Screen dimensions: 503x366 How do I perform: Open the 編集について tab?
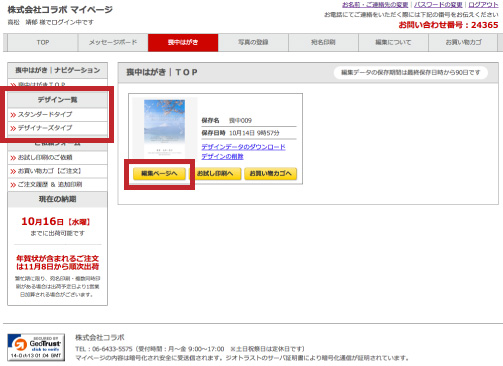click(x=393, y=42)
